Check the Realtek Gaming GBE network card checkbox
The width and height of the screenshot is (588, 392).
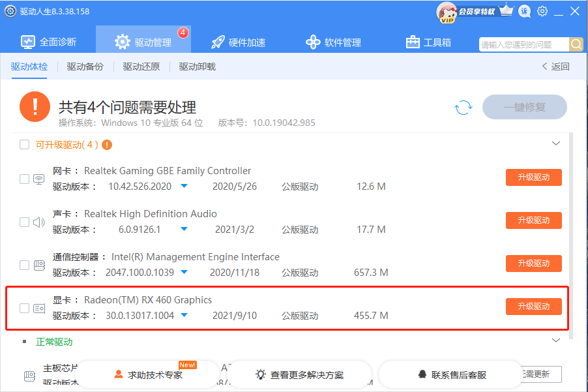(x=24, y=179)
